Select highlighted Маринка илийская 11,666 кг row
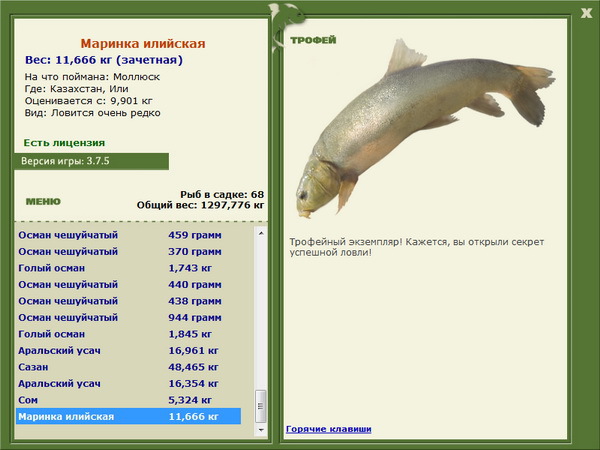 (x=129, y=416)
